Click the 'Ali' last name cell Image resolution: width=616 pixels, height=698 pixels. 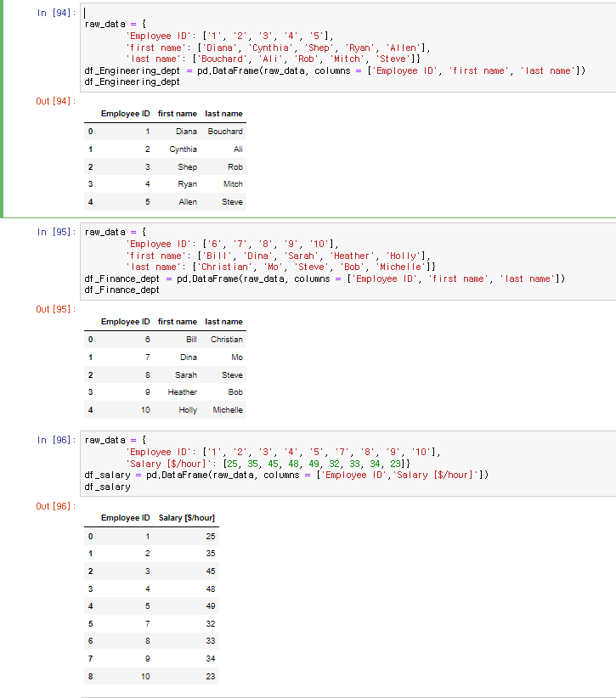238,149
